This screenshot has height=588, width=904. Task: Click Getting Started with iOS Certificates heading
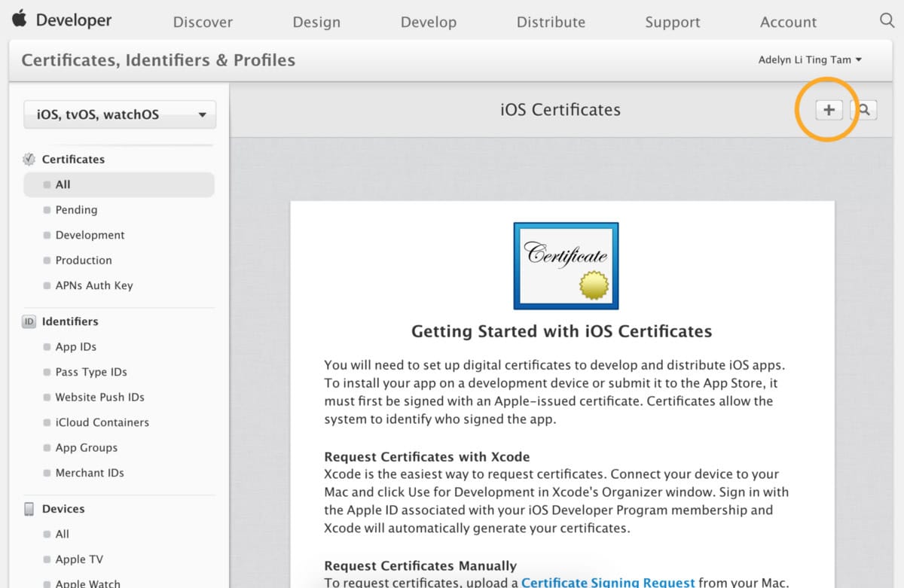pyautogui.click(x=561, y=331)
